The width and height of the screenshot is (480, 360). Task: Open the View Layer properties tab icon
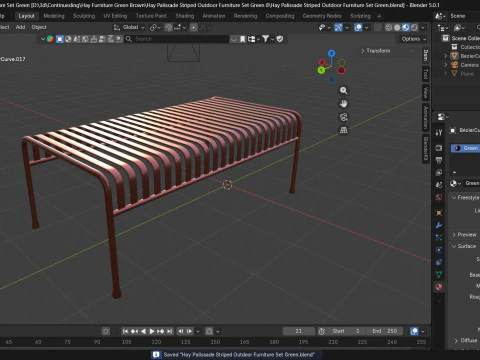tap(439, 172)
